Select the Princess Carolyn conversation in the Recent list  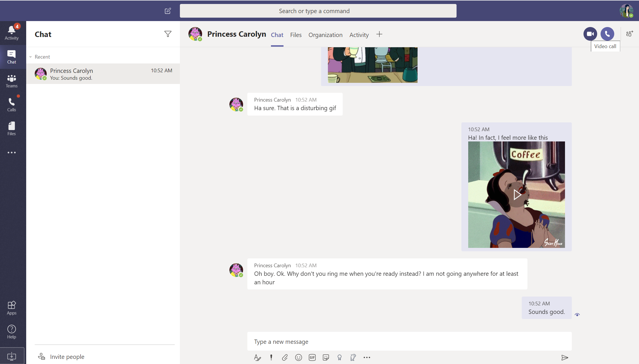(103, 74)
